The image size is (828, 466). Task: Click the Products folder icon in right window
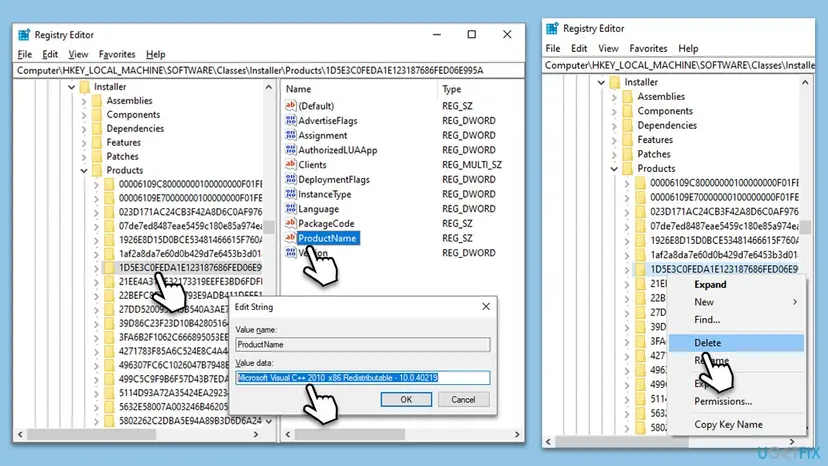(628, 169)
